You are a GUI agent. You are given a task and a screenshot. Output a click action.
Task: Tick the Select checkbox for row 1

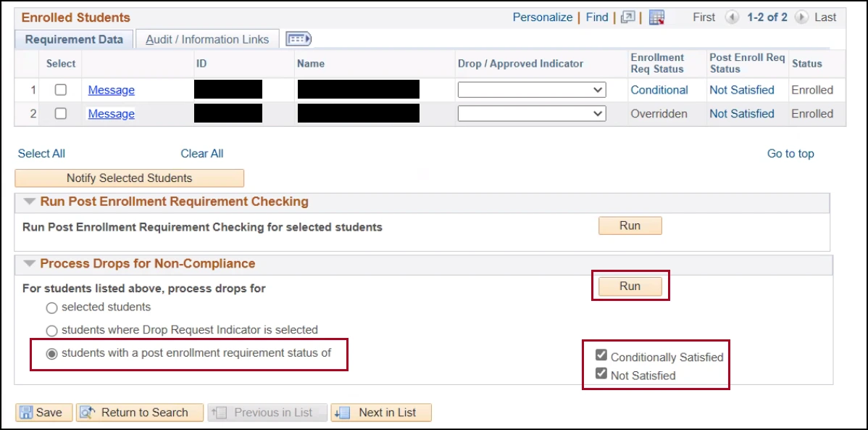pyautogui.click(x=61, y=90)
